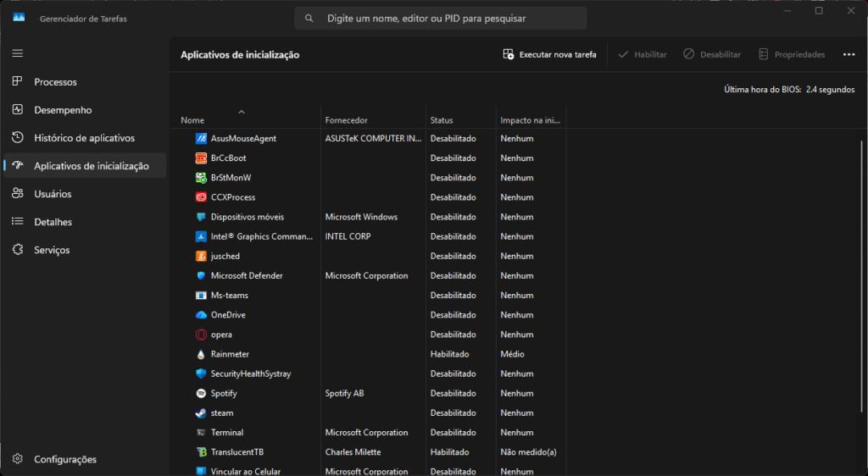Select the Rainmeter row name
The image size is (868, 476).
(x=230, y=354)
